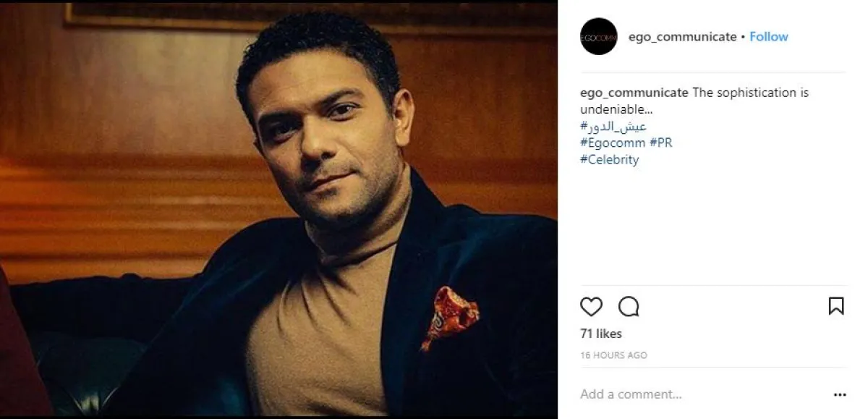Screen dimensions: 868x419
Task: Like the post with the heart icon
Action: pyautogui.click(x=591, y=307)
